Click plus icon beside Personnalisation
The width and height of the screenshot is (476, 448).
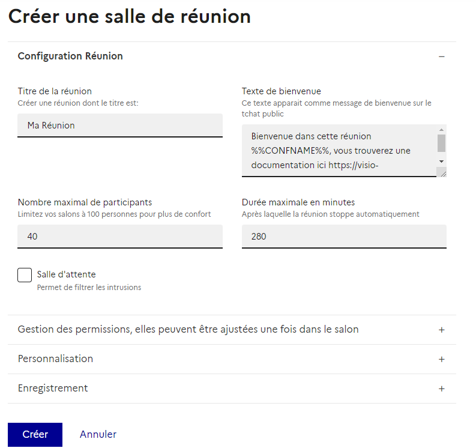click(x=441, y=359)
